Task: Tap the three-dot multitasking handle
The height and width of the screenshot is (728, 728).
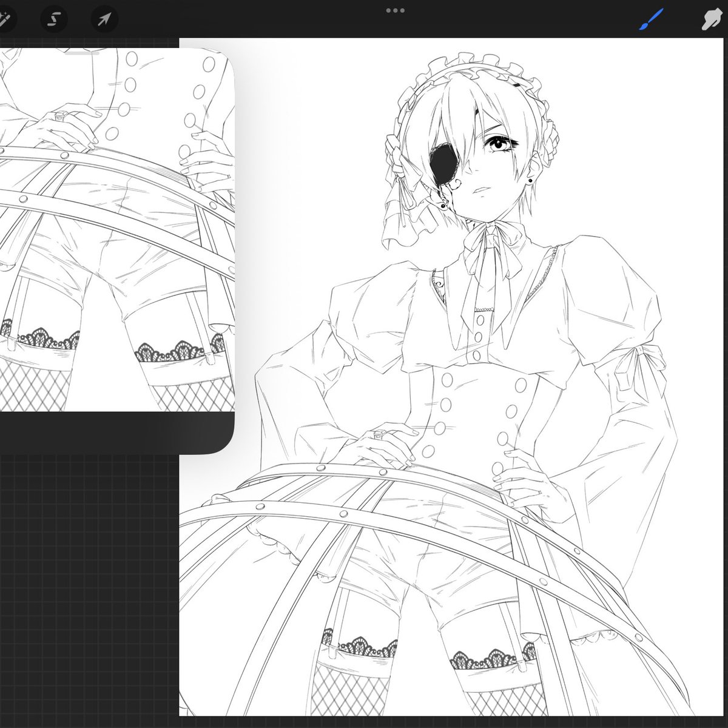Action: [396, 10]
